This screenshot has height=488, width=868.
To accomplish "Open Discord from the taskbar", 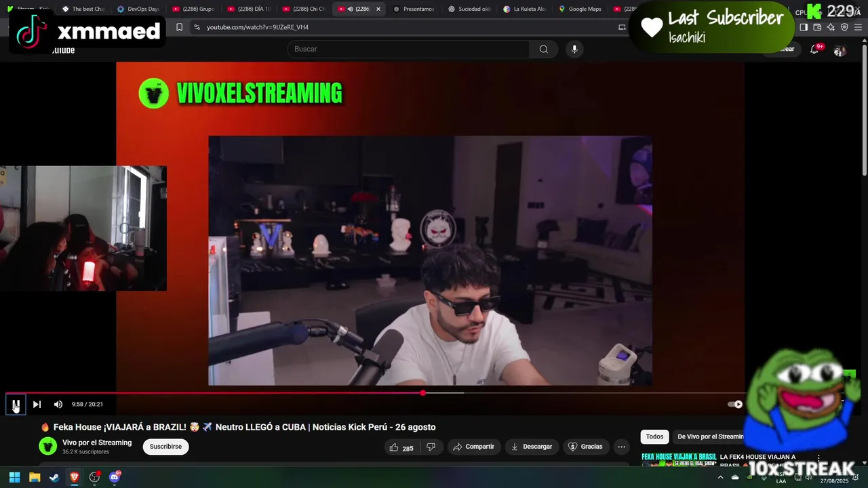I will click(115, 477).
